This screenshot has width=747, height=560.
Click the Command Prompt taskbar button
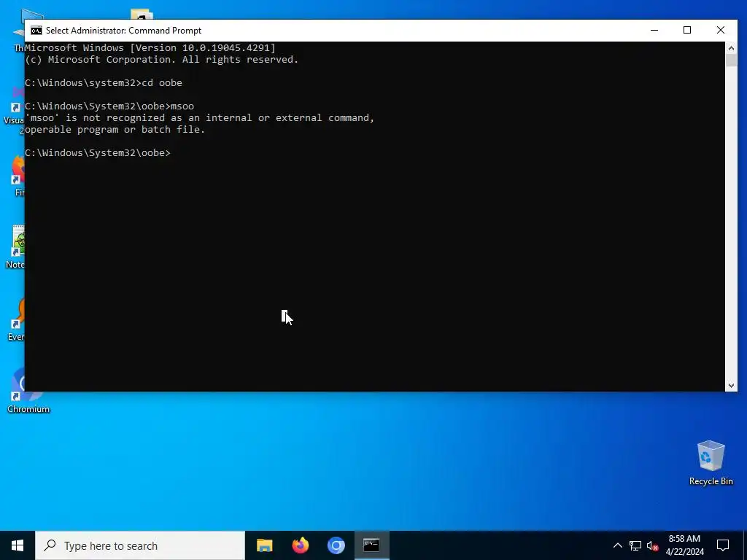coord(371,545)
